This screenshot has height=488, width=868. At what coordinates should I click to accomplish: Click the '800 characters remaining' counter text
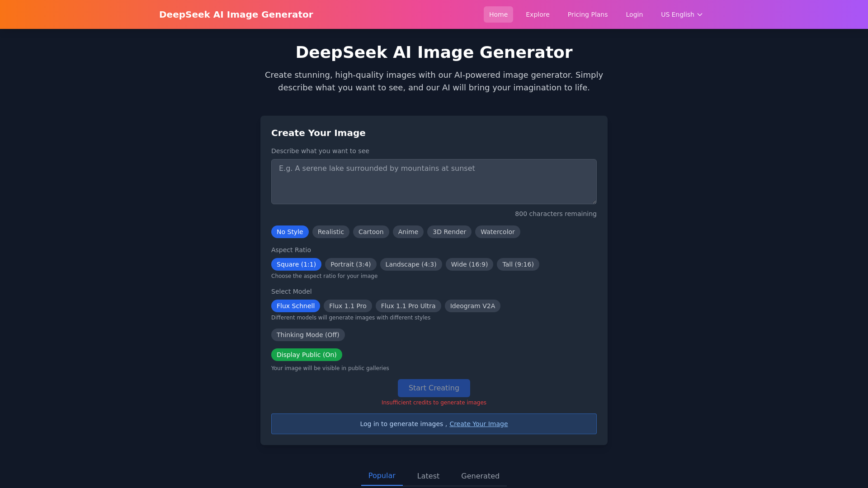pos(556,214)
